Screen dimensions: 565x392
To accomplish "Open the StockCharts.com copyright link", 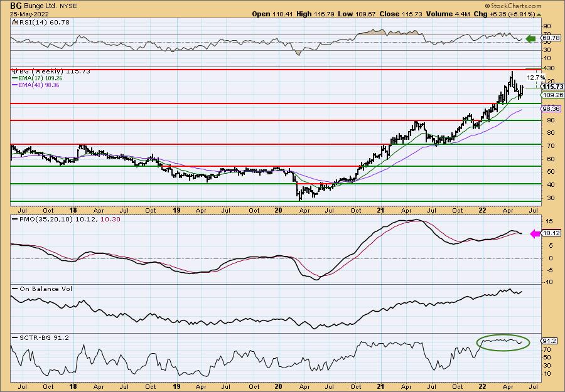I will coord(513,6).
